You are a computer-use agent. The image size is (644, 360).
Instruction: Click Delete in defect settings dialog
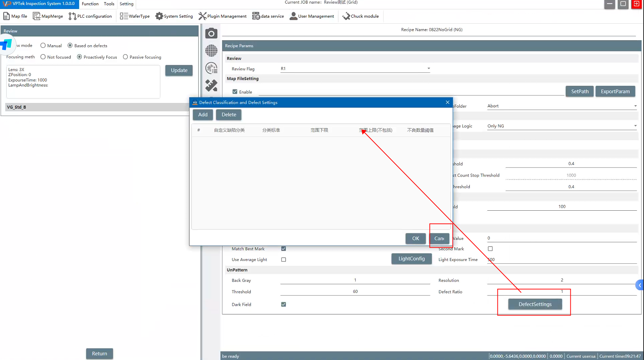pyautogui.click(x=229, y=114)
